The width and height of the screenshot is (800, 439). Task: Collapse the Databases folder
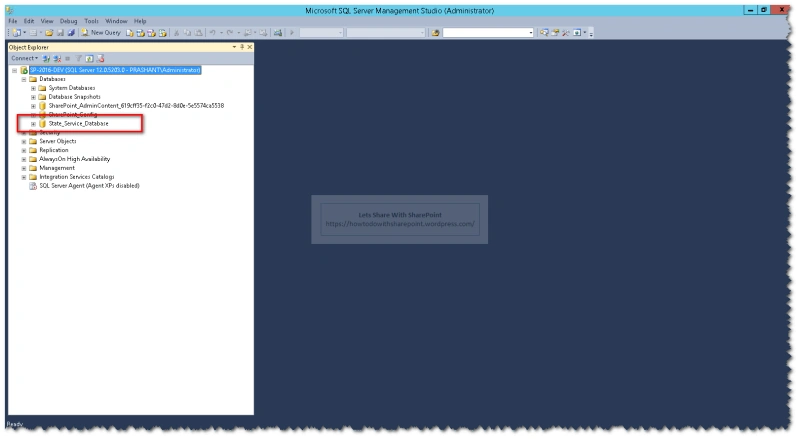click(x=23, y=79)
